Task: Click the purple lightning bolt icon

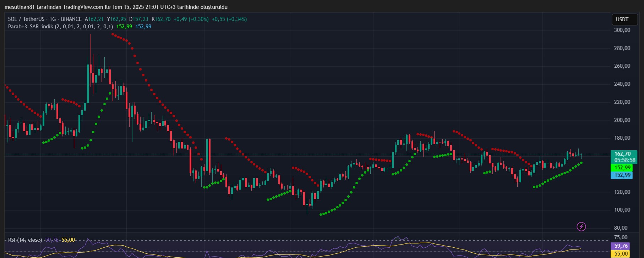Action: (x=581, y=226)
